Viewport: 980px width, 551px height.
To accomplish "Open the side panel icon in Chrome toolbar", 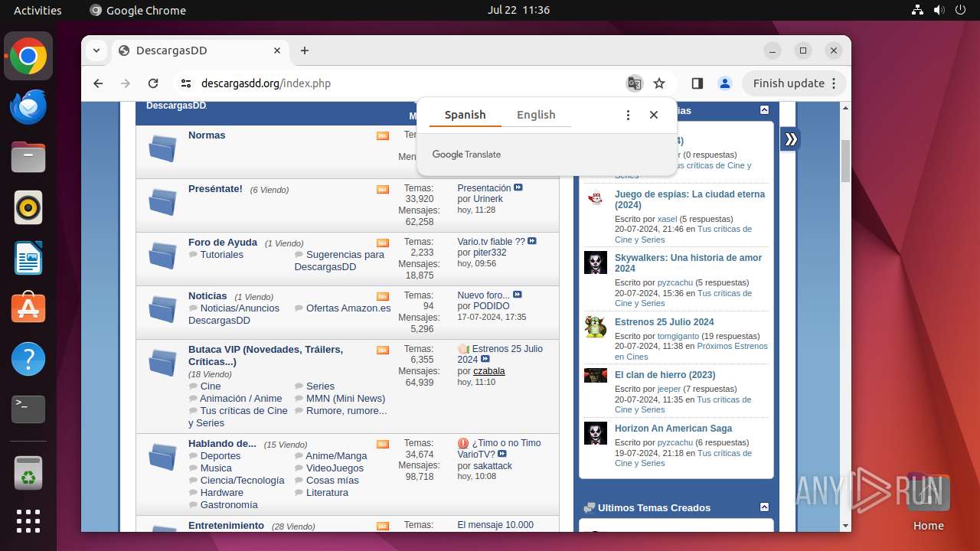I will point(697,83).
